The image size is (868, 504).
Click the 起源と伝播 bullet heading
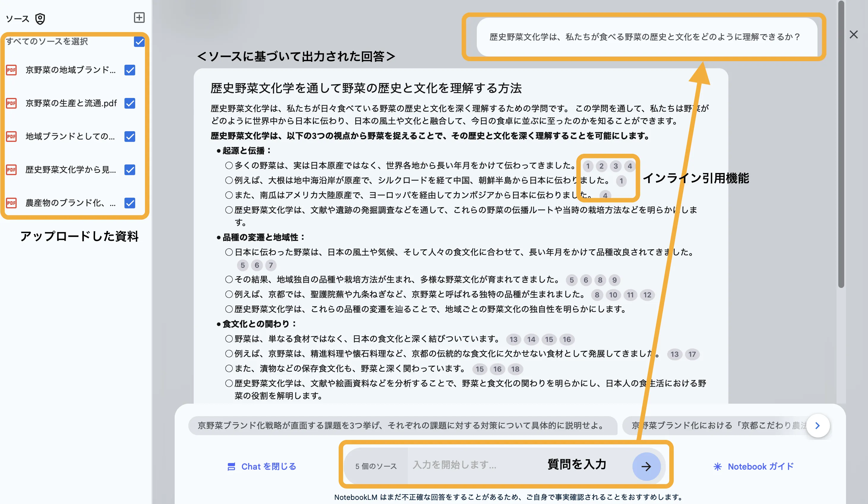tap(247, 151)
